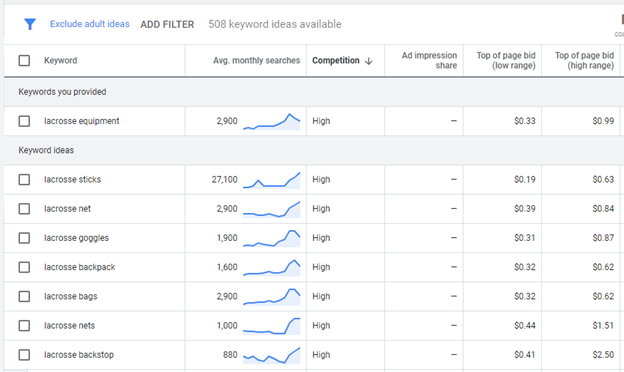This screenshot has width=624, height=372.
Task: Click the 1,600 monthly searches value
Action: [x=227, y=267]
